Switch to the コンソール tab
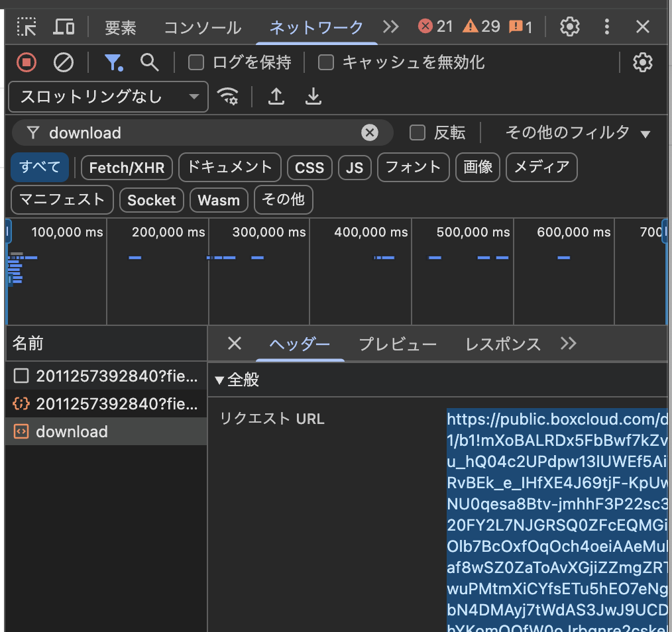Viewport: 672px width, 632px height. pos(202,27)
